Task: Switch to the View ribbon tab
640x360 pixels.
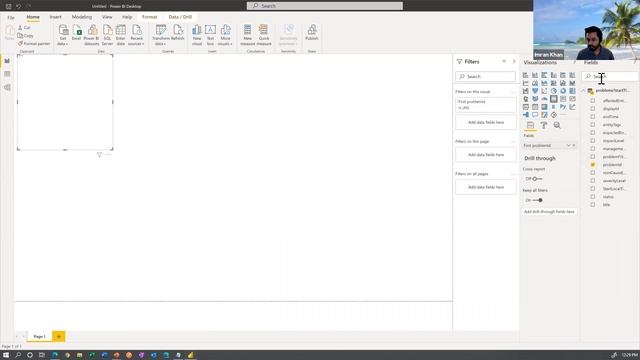Action: pyautogui.click(x=107, y=17)
